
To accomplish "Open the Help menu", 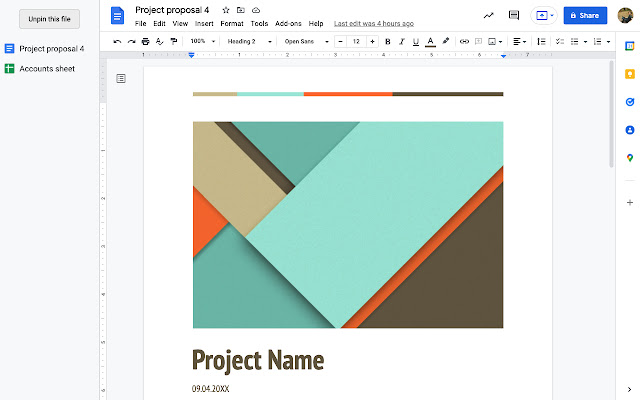I will 316,23.
